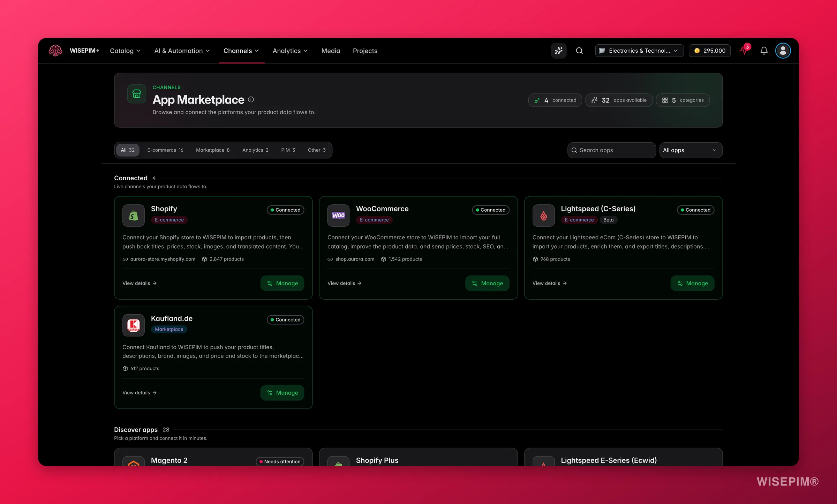Viewport: 837px width, 504px height.
Task: Click the Kaufland.de app logo
Action: pyautogui.click(x=134, y=325)
